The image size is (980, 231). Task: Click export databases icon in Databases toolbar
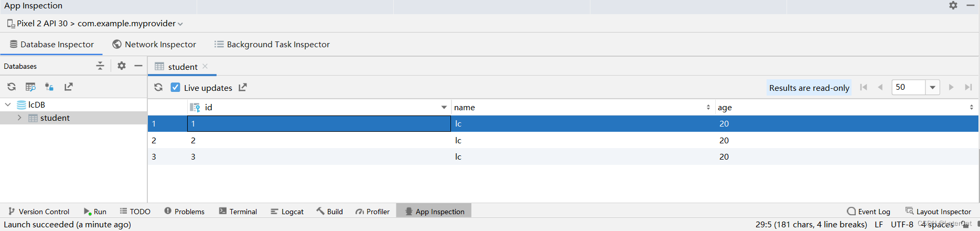tap(68, 87)
